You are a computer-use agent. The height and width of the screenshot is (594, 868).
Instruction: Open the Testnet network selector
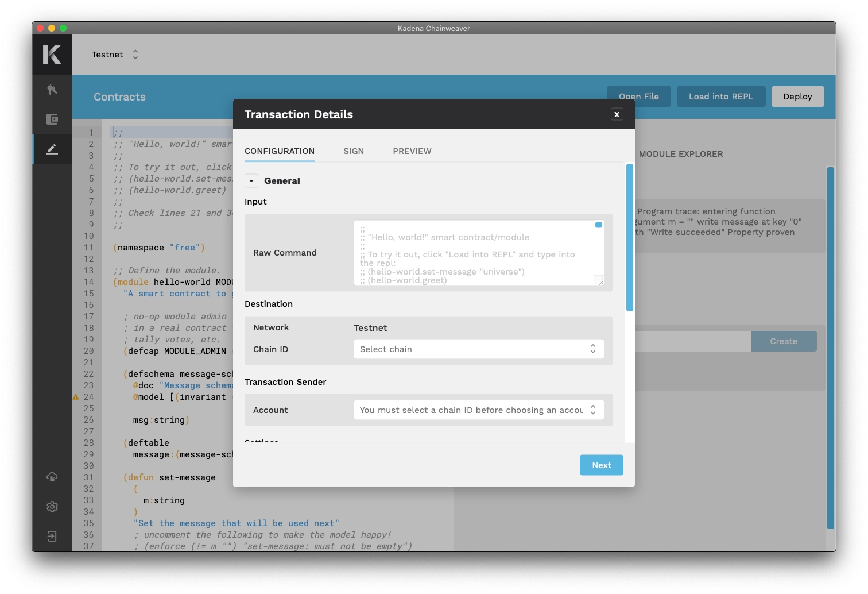(x=115, y=55)
